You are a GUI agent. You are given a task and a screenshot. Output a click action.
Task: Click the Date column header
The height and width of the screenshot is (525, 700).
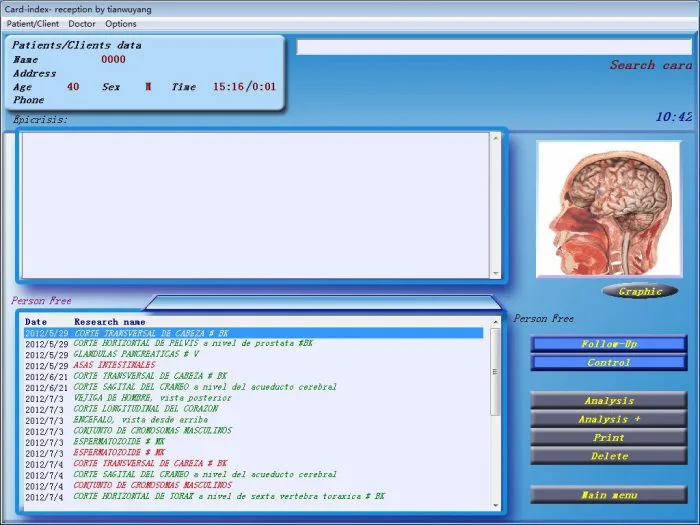point(36,322)
